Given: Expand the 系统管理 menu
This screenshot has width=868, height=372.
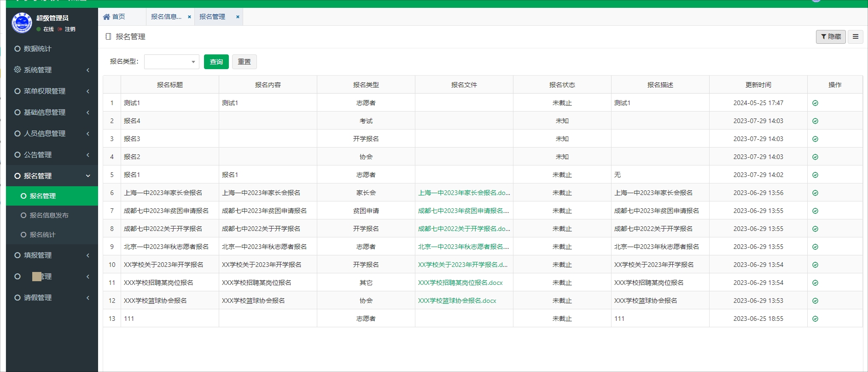Looking at the screenshot, I should point(52,70).
